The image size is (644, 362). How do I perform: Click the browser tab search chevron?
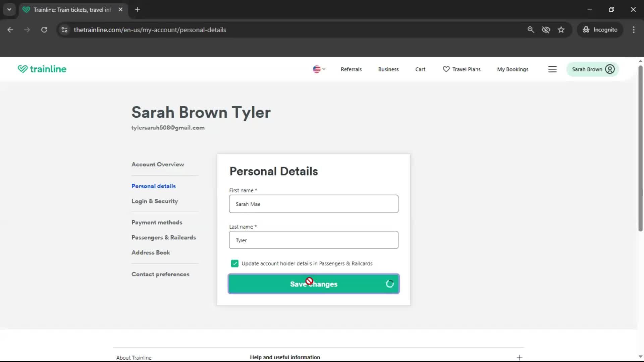coord(9,9)
